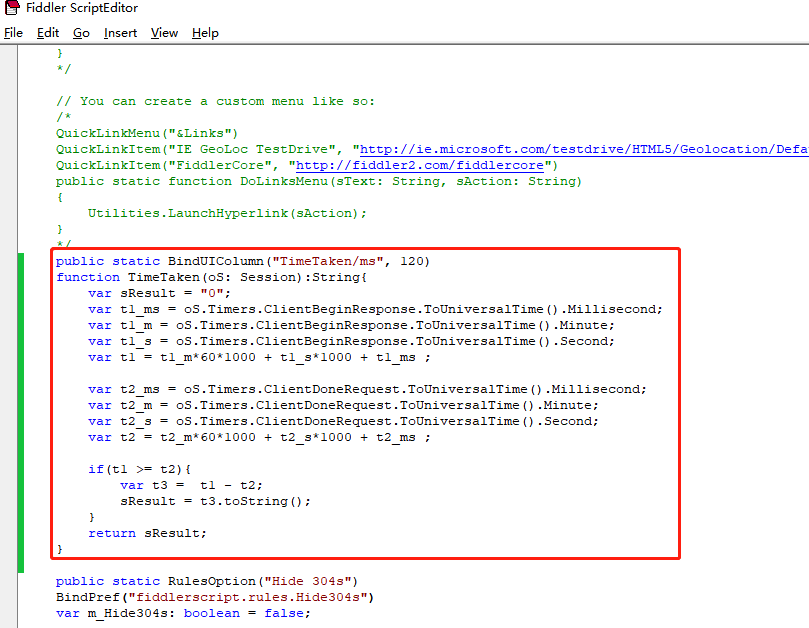Open the Help menu
809x628 pixels.
click(x=205, y=33)
